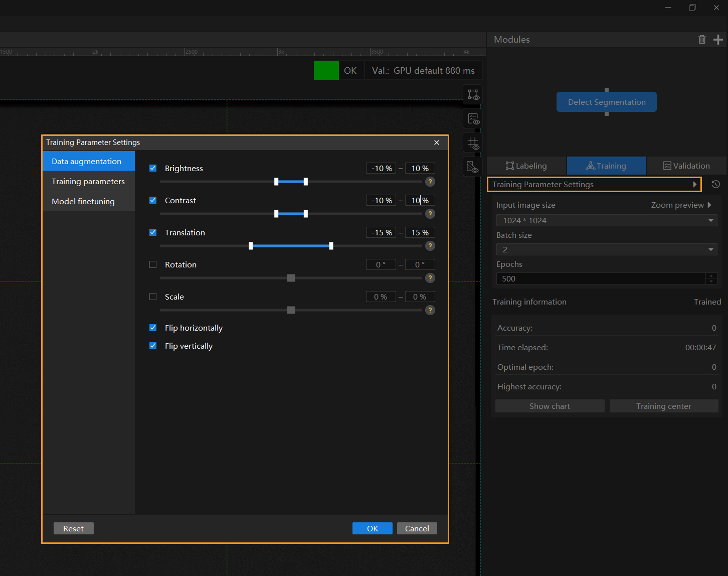Increase Epochs with stepper up arrow
The width and height of the screenshot is (728, 576).
tap(711, 275)
